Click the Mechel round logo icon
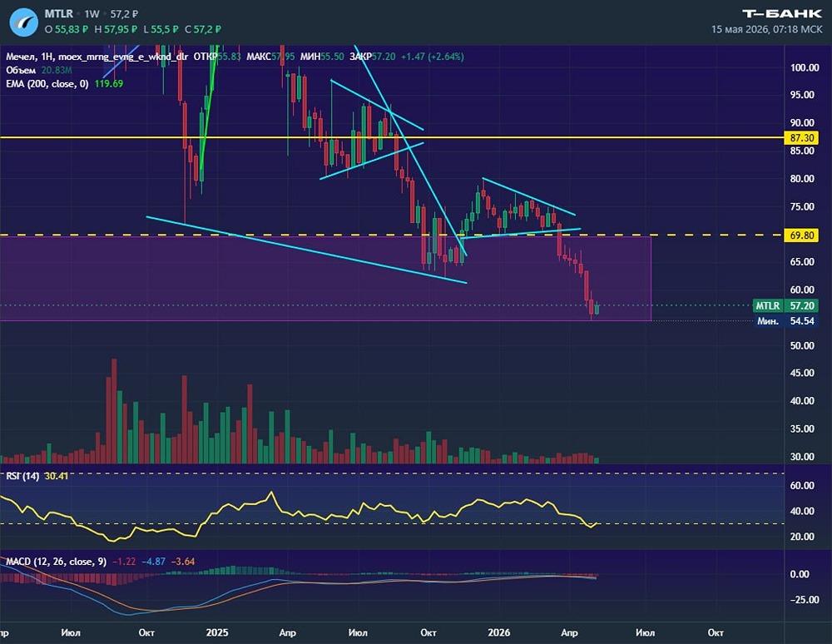The width and height of the screenshot is (832, 644). point(23,22)
